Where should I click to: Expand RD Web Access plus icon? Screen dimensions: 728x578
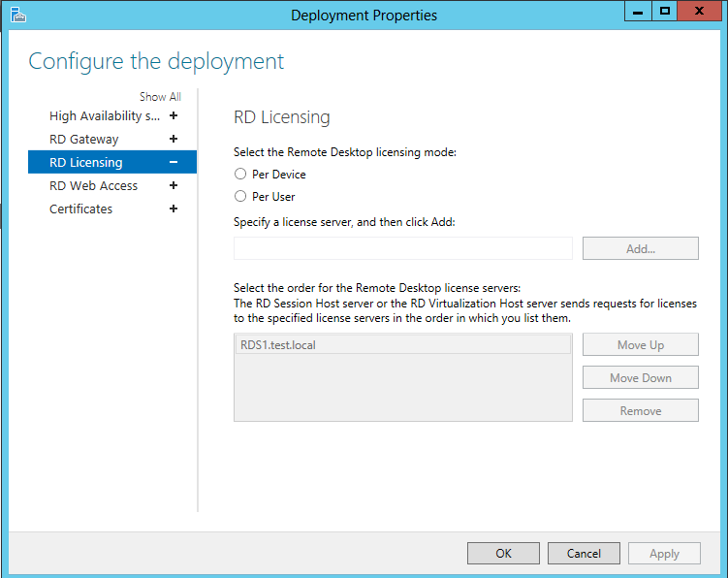[174, 185]
